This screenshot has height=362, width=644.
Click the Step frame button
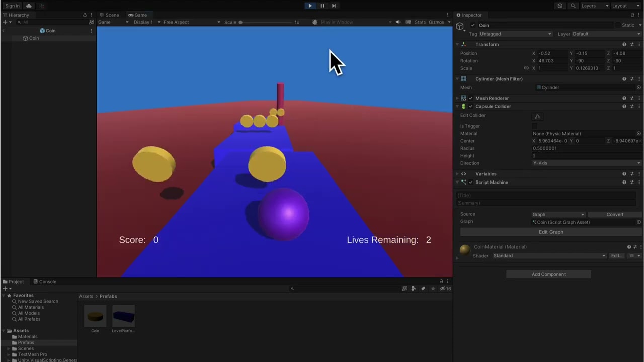[x=334, y=6]
